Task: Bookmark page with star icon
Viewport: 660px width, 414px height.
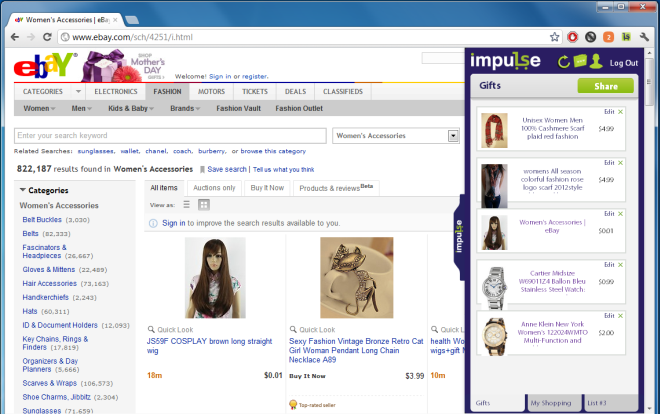Action: point(555,37)
